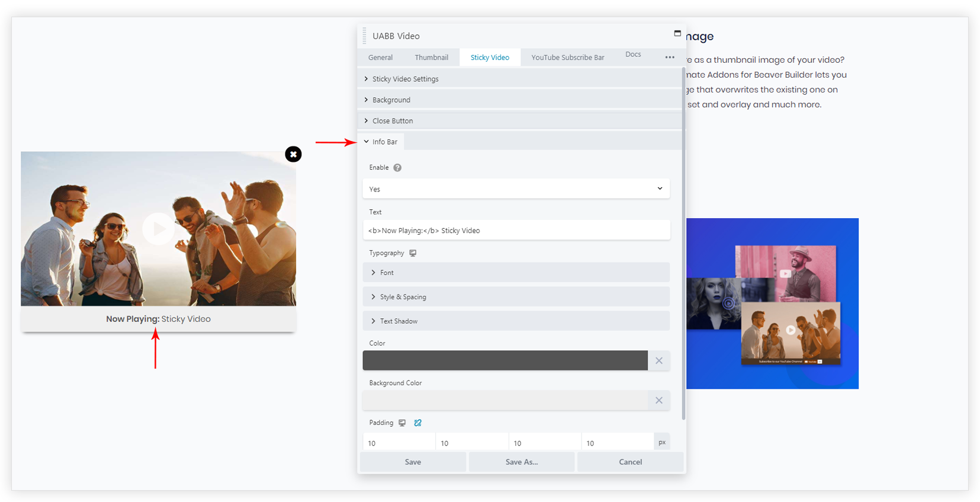Click the Enable help question mark icon
980x502 pixels.
click(397, 168)
